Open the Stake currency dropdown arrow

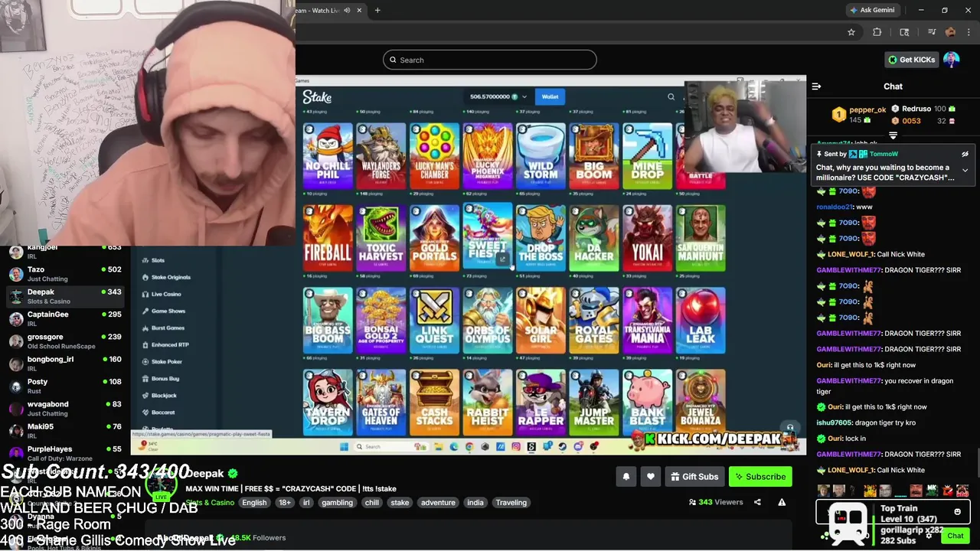(524, 97)
